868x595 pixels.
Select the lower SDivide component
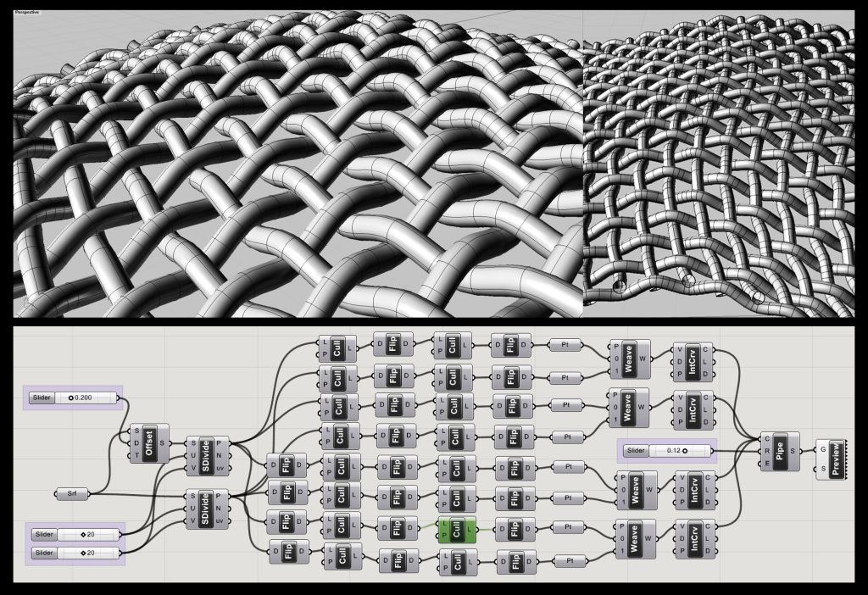pos(206,509)
